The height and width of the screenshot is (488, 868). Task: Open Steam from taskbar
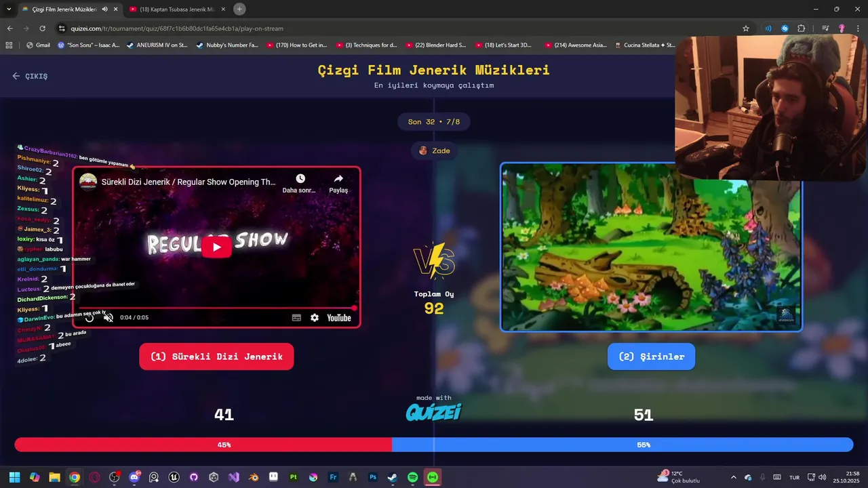(x=393, y=477)
